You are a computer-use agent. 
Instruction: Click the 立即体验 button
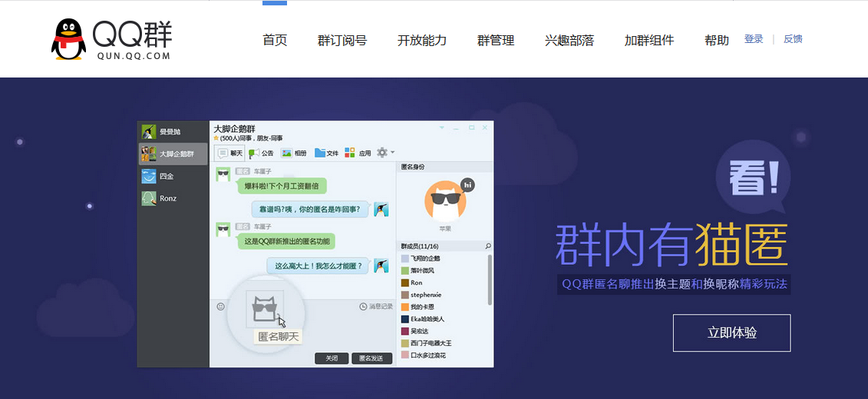[732, 333]
